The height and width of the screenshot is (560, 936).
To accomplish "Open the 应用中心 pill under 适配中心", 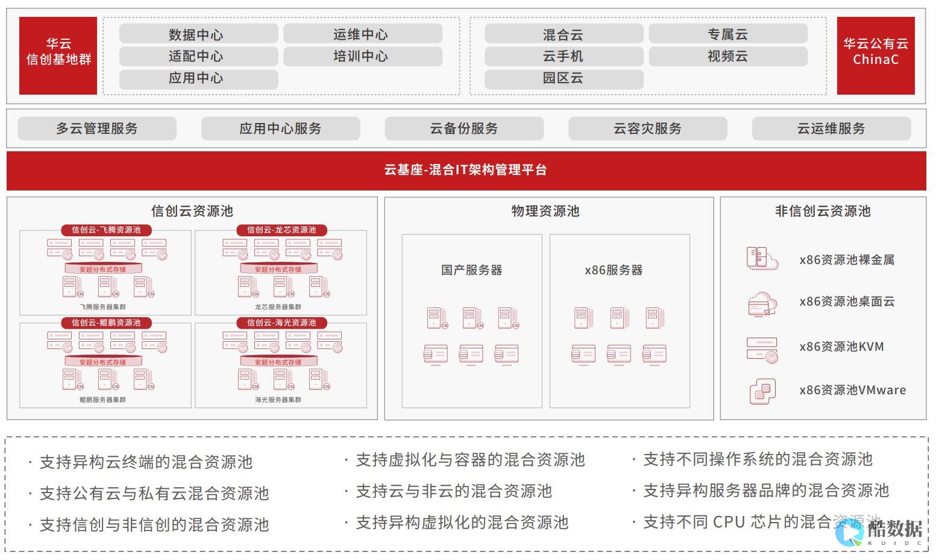I will coord(198,78).
